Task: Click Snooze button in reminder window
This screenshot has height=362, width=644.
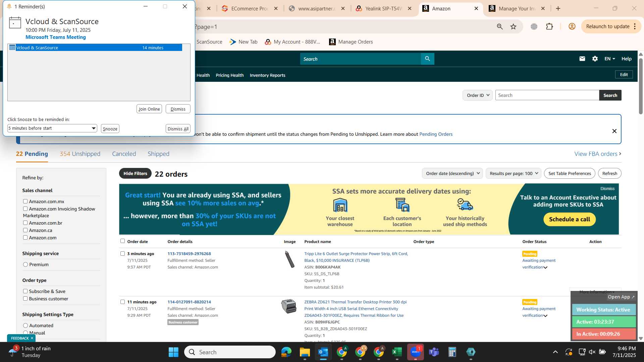Action: 110,129
